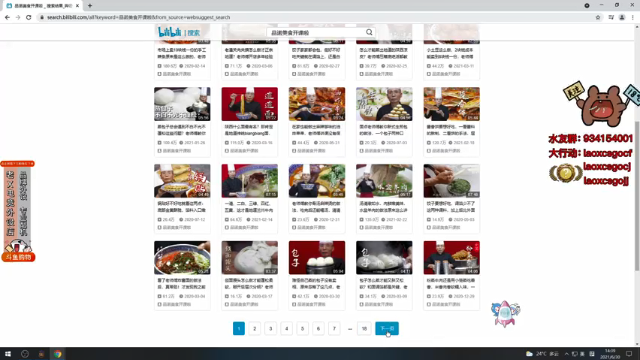640x360 pixels.
Task: Open the 斗鱼购物 floating ad on the left
Action: [18, 211]
